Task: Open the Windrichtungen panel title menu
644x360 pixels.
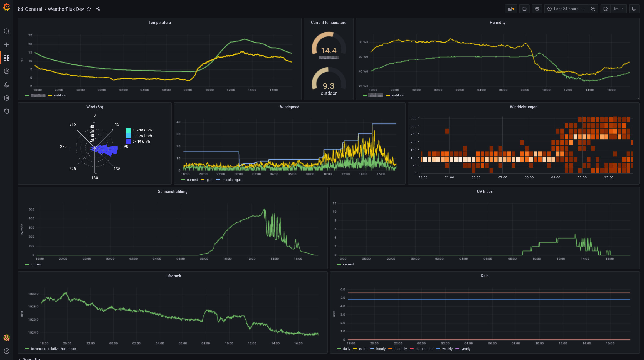Action: pyautogui.click(x=524, y=107)
